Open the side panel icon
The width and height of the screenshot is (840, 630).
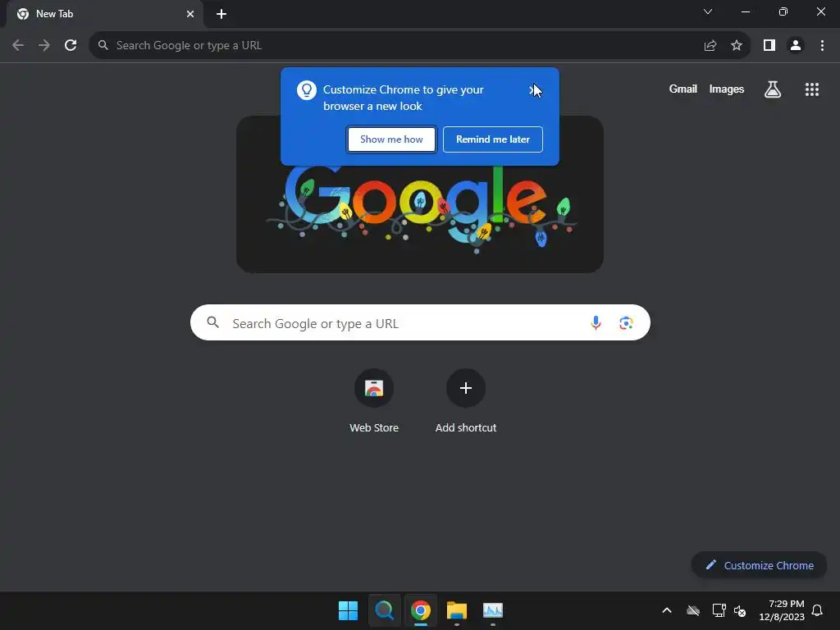[769, 46]
